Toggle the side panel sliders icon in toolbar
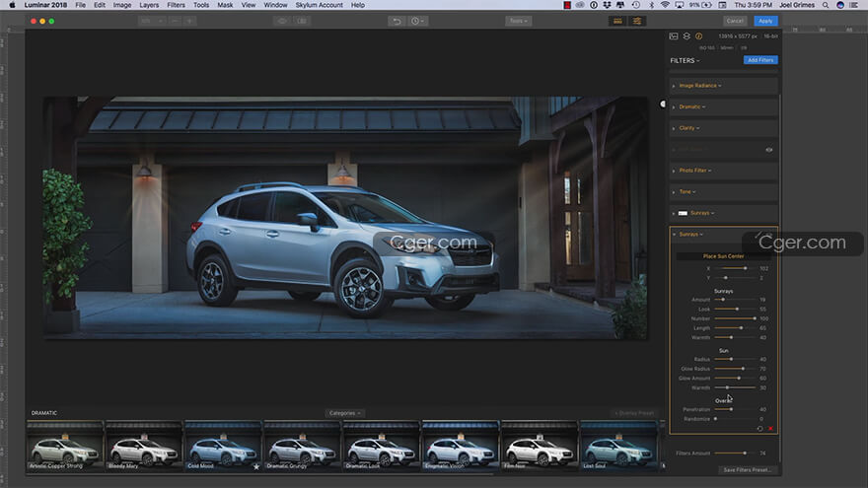The height and width of the screenshot is (488, 868). pos(637,21)
